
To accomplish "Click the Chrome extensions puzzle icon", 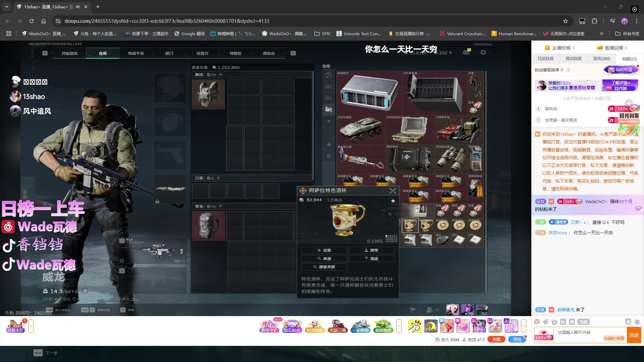I will pos(595,21).
